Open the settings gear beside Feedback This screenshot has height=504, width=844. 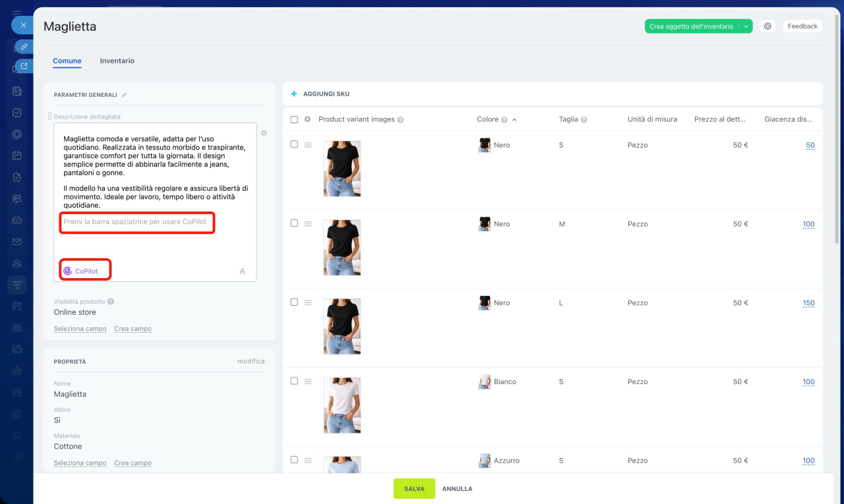pos(768,26)
